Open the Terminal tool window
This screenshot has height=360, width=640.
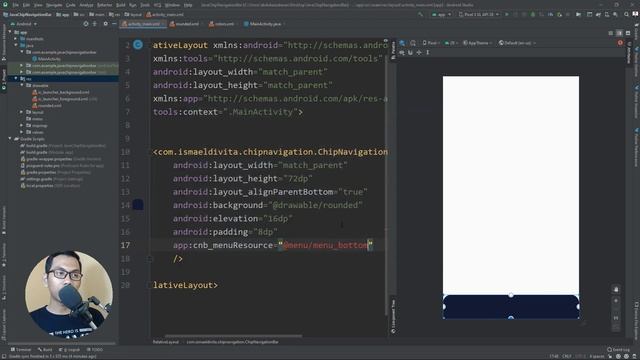[20, 350]
